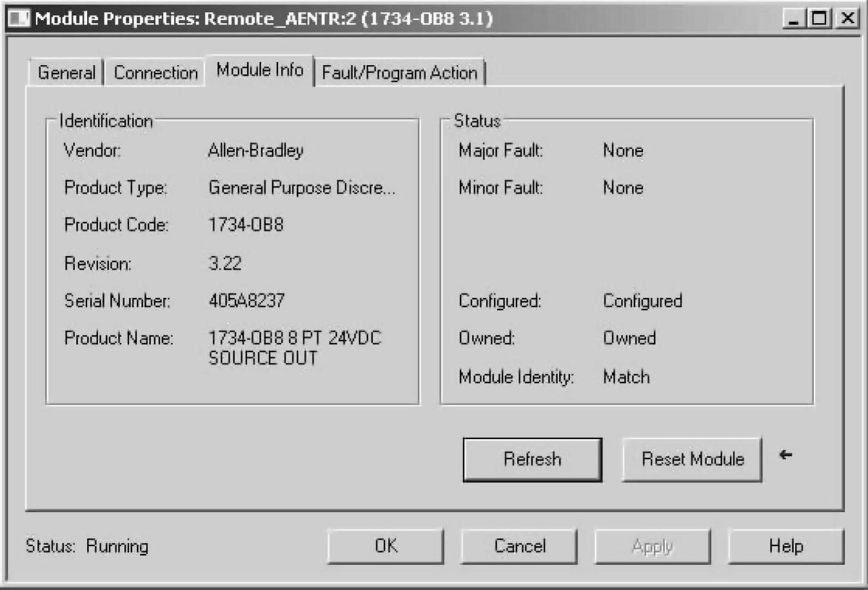The image size is (868, 590).
Task: Select the revision value 3.22
Action: coord(225,263)
